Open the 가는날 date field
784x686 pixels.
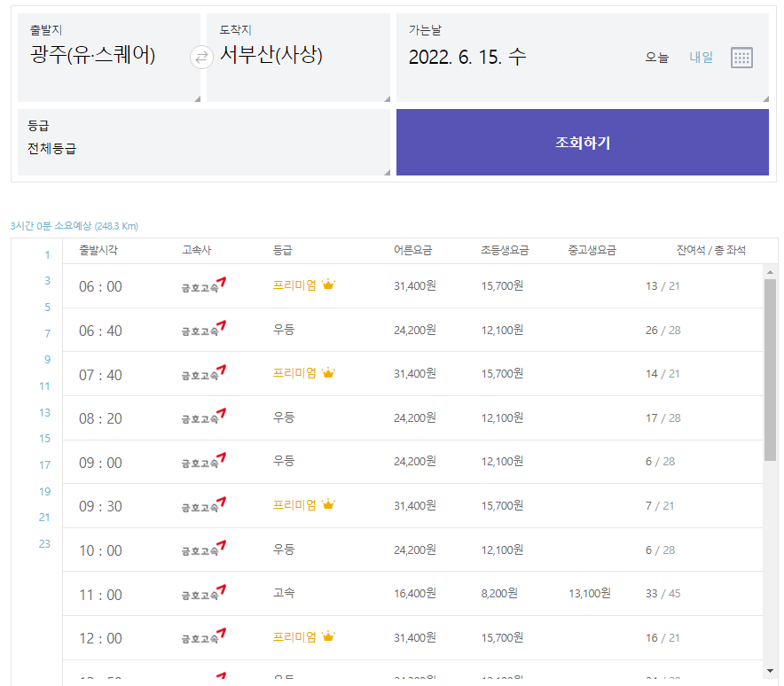coord(583,58)
